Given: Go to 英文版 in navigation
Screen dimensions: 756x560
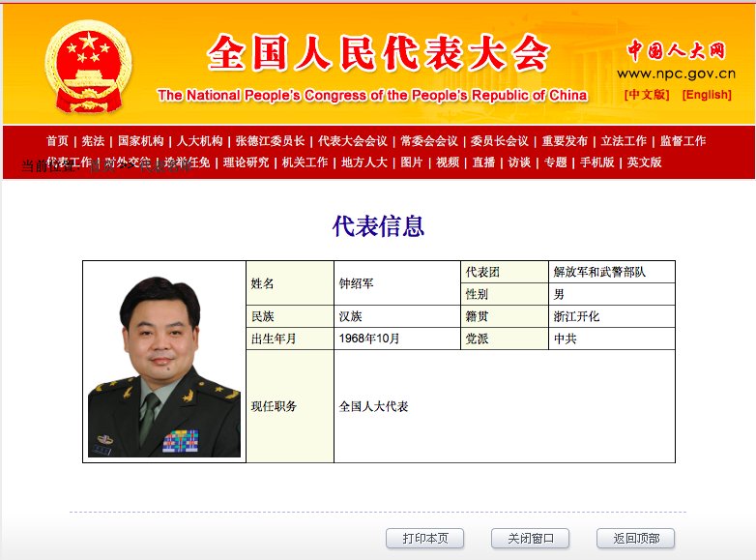Looking at the screenshot, I should point(645,162).
